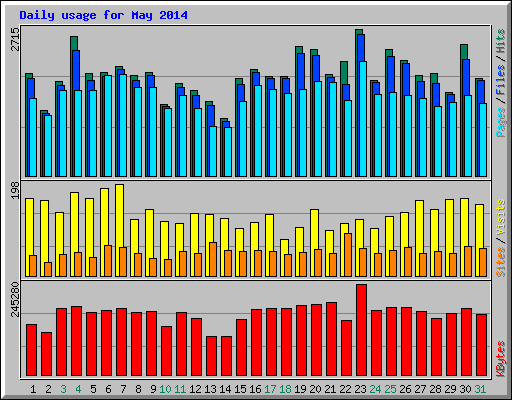Select the cyan pages bar for day 23
The width and height of the screenshot is (512, 400).
point(363,119)
